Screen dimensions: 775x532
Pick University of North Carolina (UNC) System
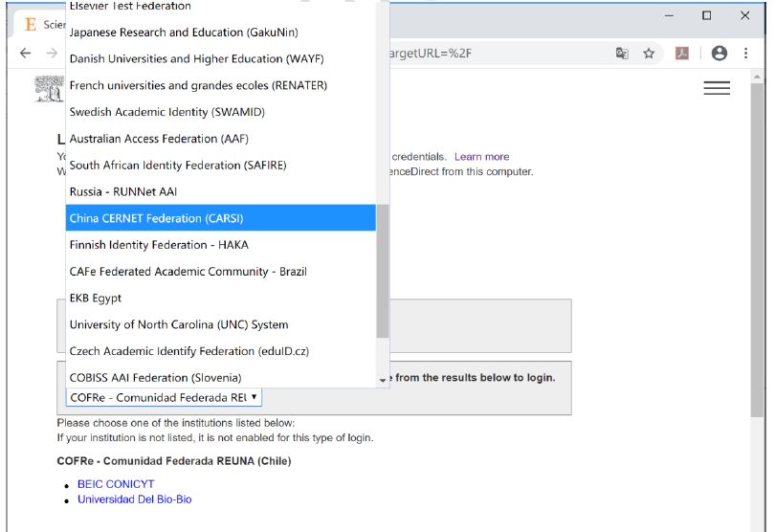coord(220,324)
